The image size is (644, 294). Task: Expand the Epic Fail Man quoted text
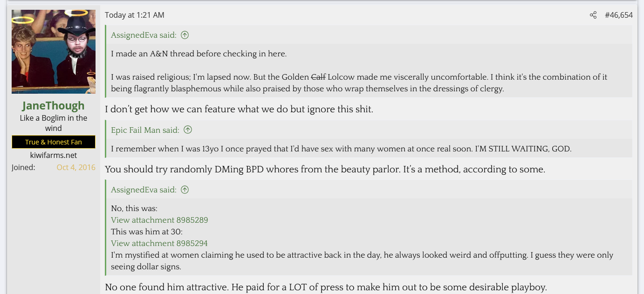coord(371,149)
